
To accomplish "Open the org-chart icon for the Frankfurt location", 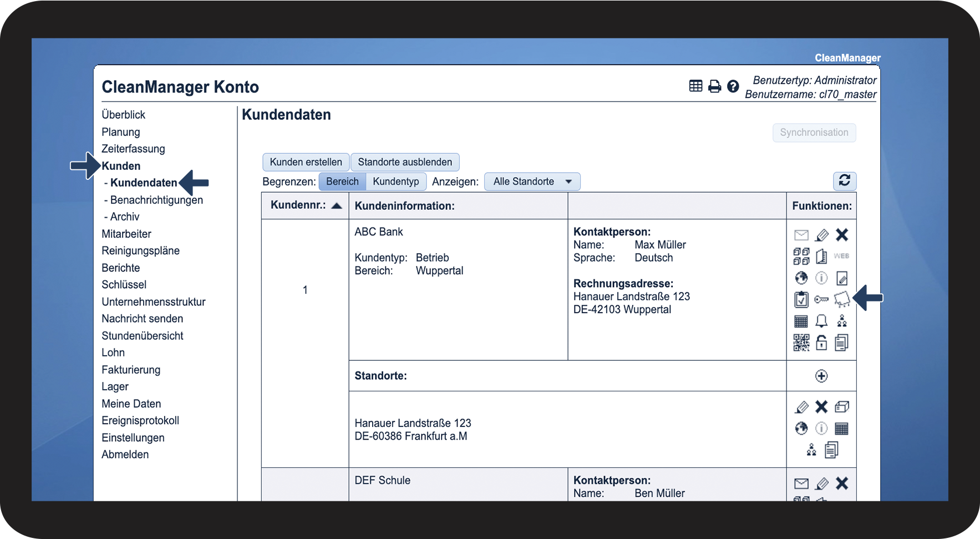I will click(811, 450).
